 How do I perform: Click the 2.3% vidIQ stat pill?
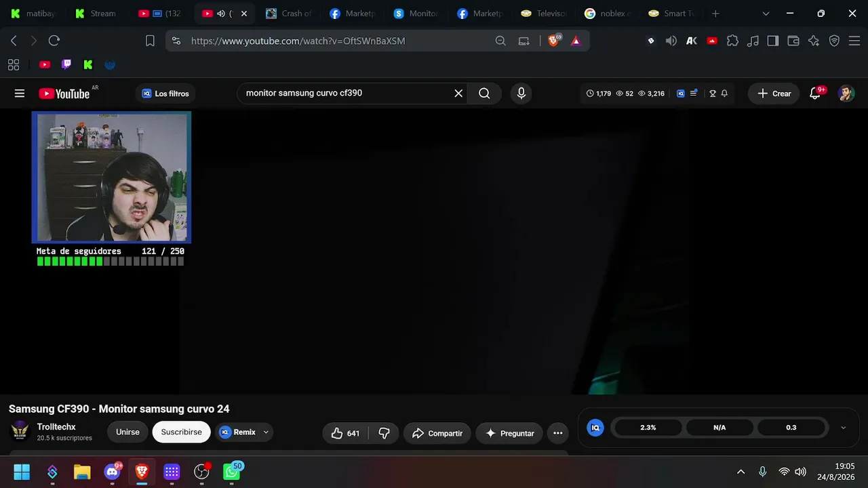click(648, 428)
